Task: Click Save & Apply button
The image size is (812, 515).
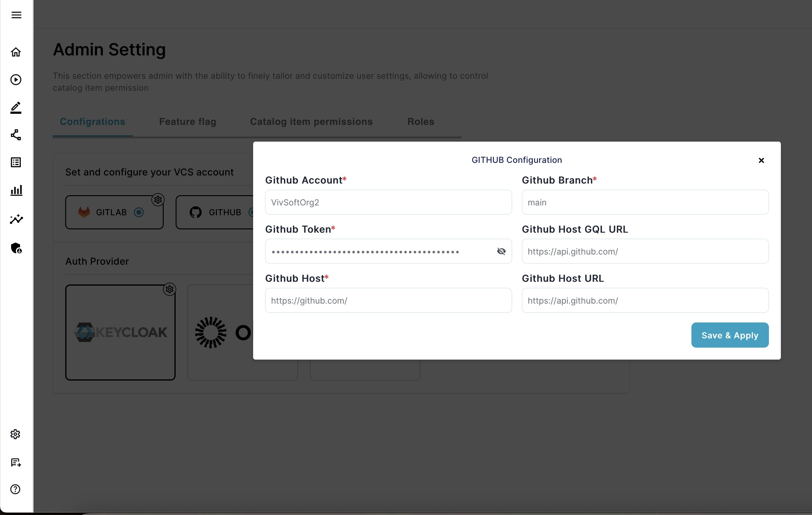Action: (x=730, y=335)
